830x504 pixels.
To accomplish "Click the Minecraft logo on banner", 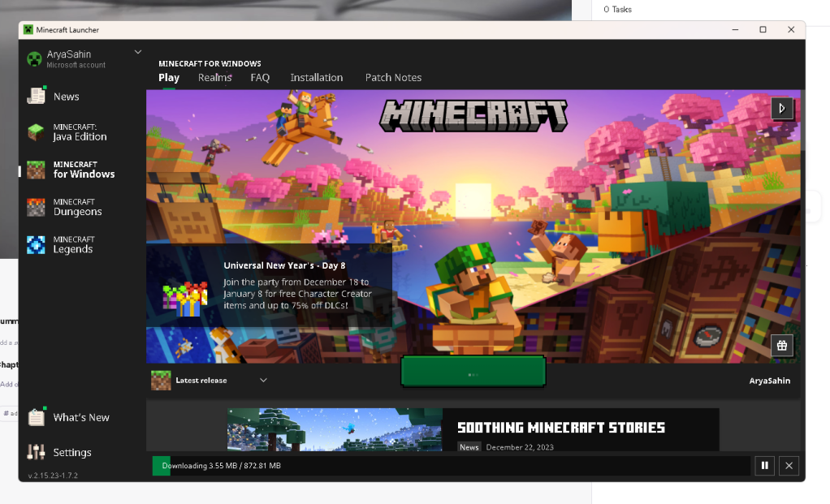I will pyautogui.click(x=473, y=115).
